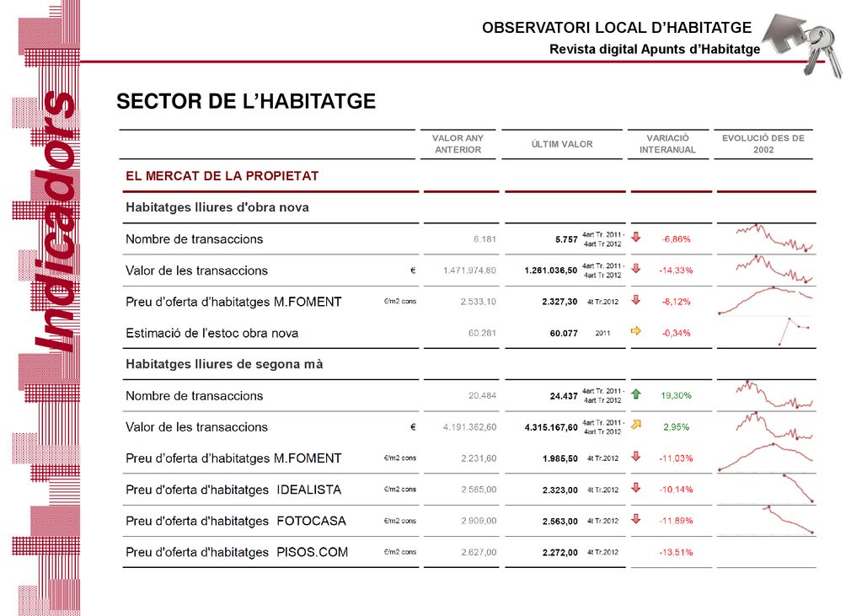
Task: Click the 'ÚLTIM VALOR' column header
Action: pyautogui.click(x=562, y=144)
